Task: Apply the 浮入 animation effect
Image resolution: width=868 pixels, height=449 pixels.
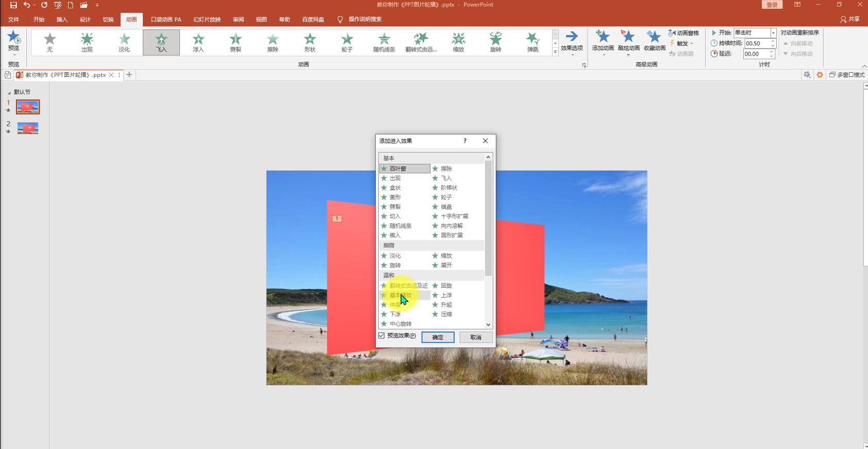Action: [x=198, y=42]
